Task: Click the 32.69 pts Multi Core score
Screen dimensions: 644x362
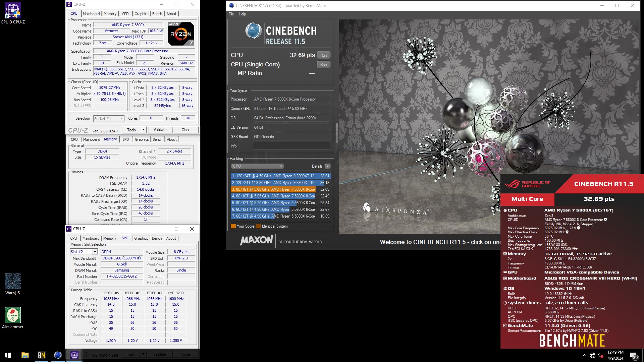Action: [x=599, y=199]
